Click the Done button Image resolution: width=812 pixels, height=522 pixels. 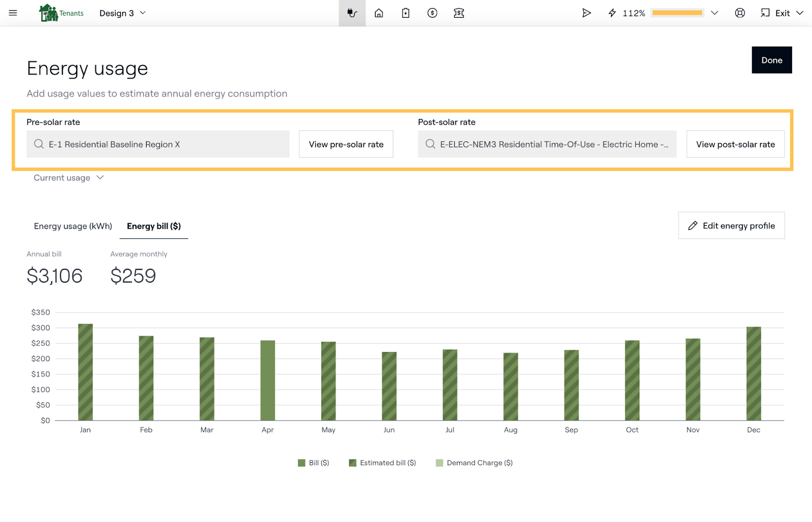771,60
